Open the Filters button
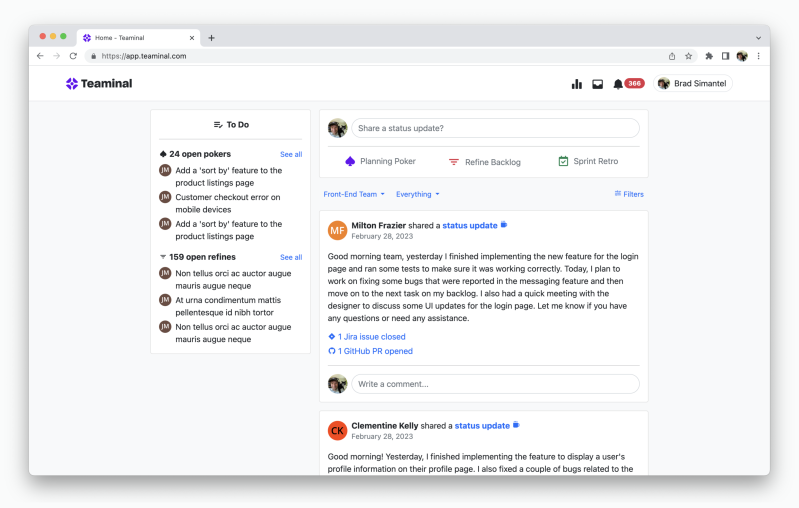The width and height of the screenshot is (799, 508). click(x=629, y=194)
